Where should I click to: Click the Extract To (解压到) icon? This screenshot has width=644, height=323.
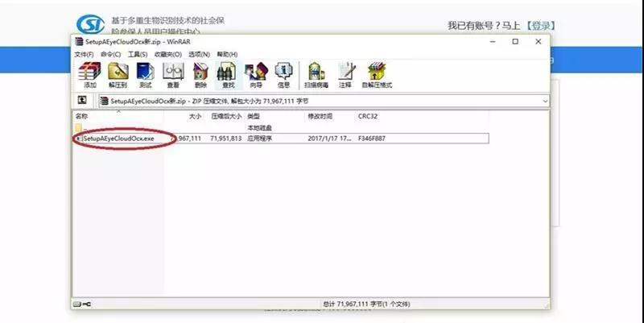coord(118,75)
